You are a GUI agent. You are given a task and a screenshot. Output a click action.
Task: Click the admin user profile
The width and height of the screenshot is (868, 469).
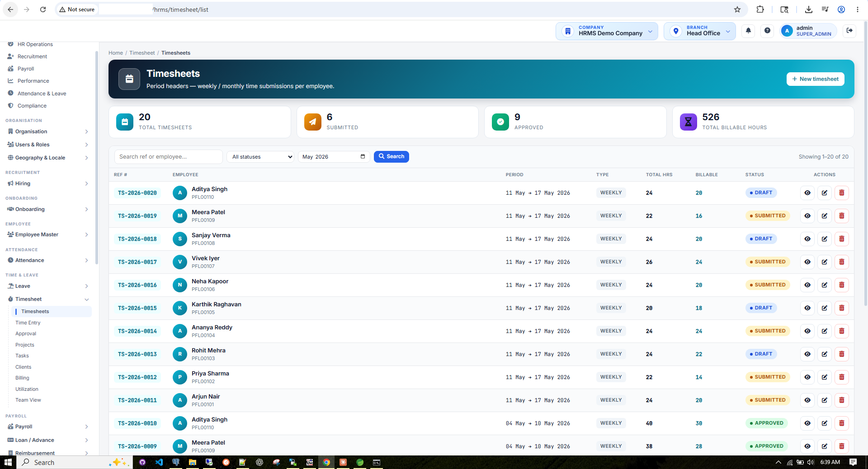click(x=808, y=31)
